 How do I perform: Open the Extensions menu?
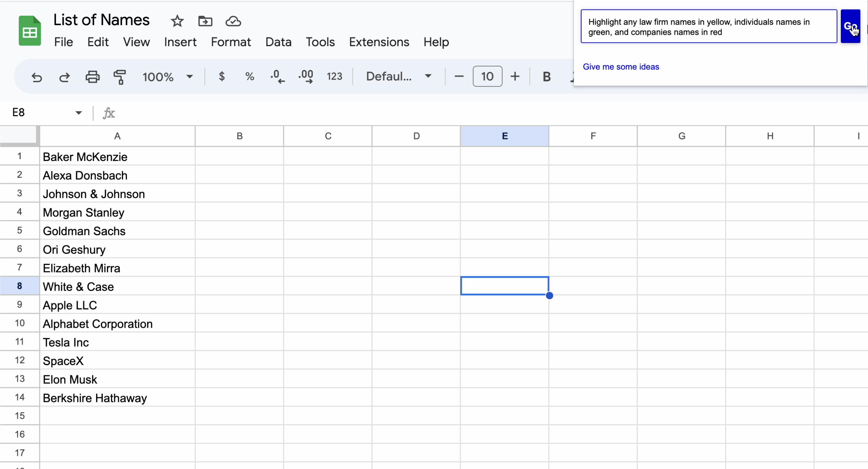(379, 42)
